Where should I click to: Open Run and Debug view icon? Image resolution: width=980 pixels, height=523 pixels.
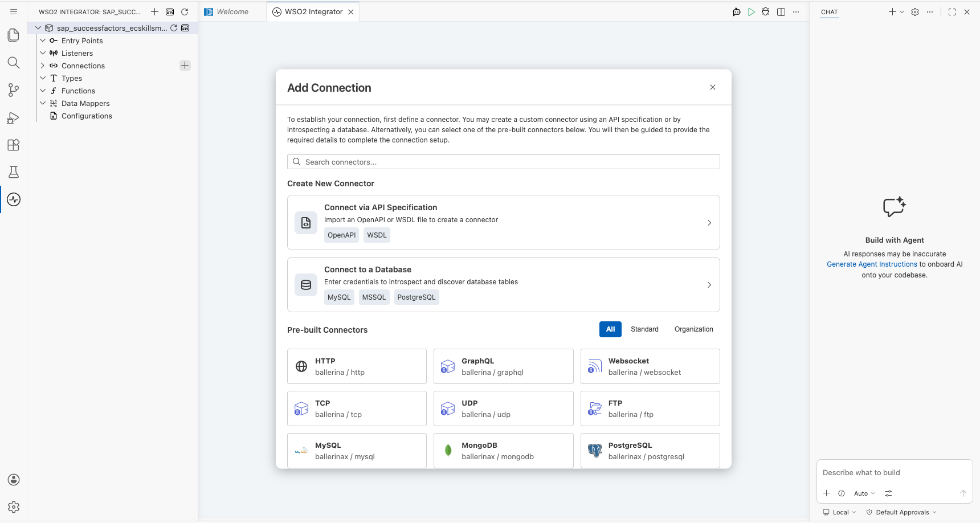pos(14,117)
